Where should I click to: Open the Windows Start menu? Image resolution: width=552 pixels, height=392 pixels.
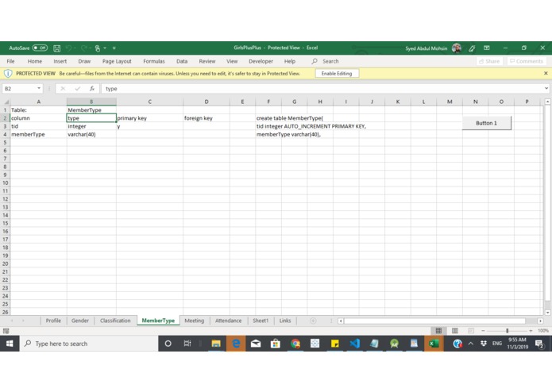pyautogui.click(x=10, y=344)
